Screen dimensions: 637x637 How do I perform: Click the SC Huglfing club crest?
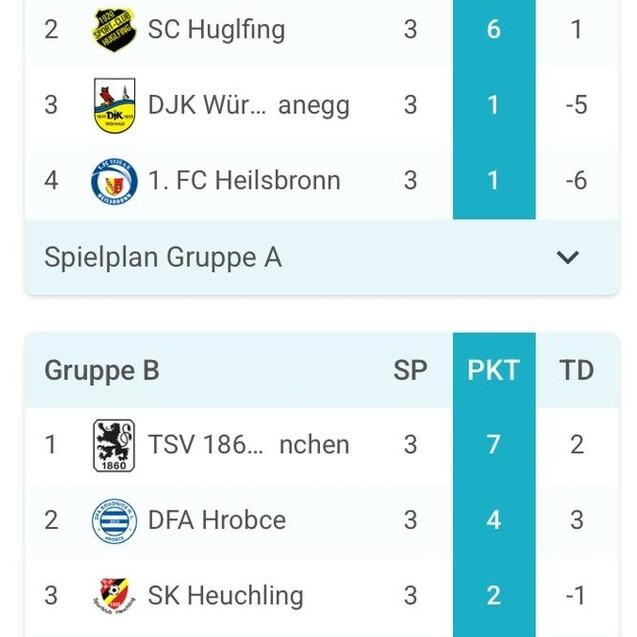(114, 29)
